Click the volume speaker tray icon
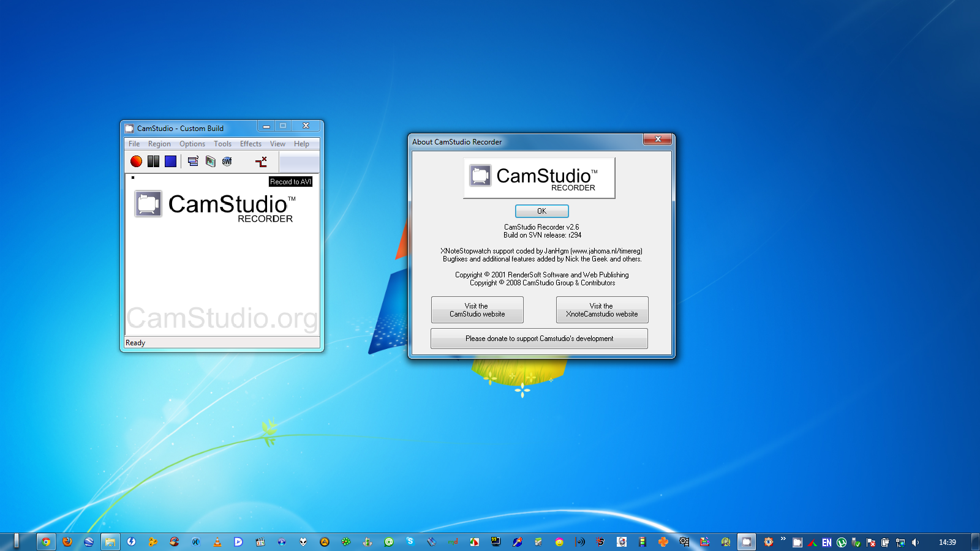The width and height of the screenshot is (980, 551). click(915, 542)
